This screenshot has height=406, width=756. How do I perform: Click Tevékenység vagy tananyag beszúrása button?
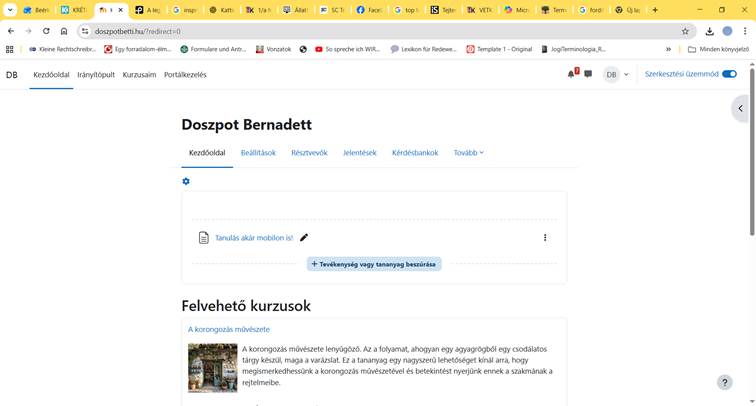[x=374, y=264]
